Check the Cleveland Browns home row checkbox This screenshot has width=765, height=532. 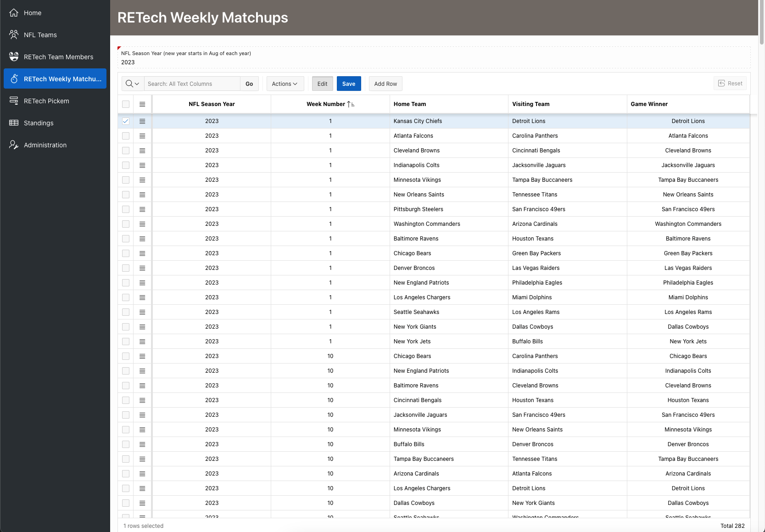coord(126,151)
